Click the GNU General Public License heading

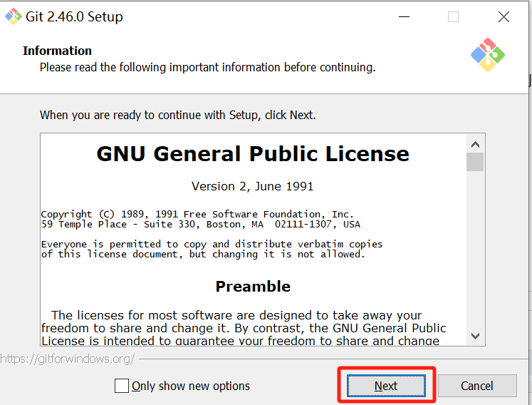tap(253, 153)
